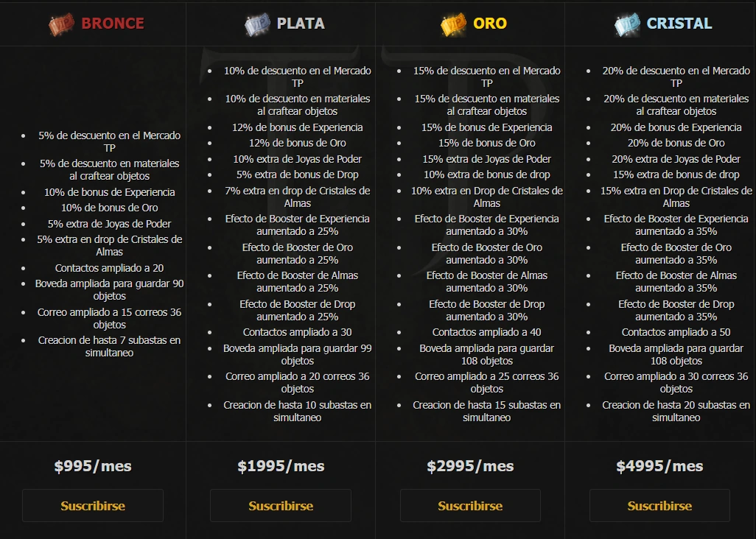Click "Creacion de hasta 20 subastas" item
Image resolution: width=756 pixels, height=539 pixels.
click(x=676, y=411)
